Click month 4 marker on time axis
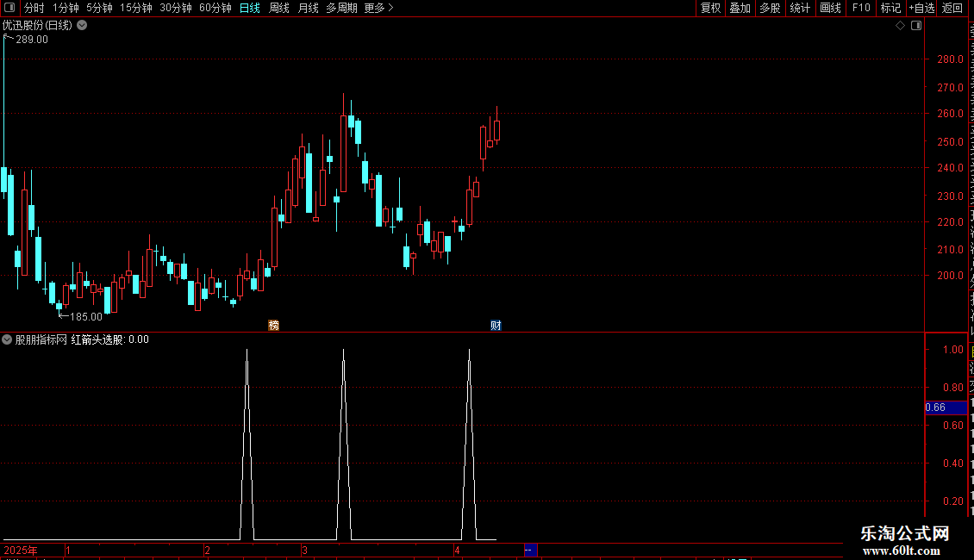974x560 pixels. pos(457,550)
